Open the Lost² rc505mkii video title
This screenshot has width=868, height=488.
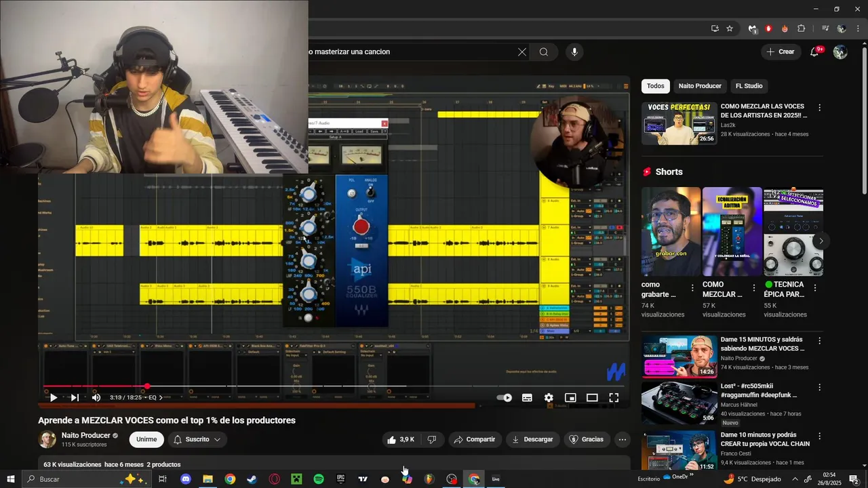[x=759, y=390]
